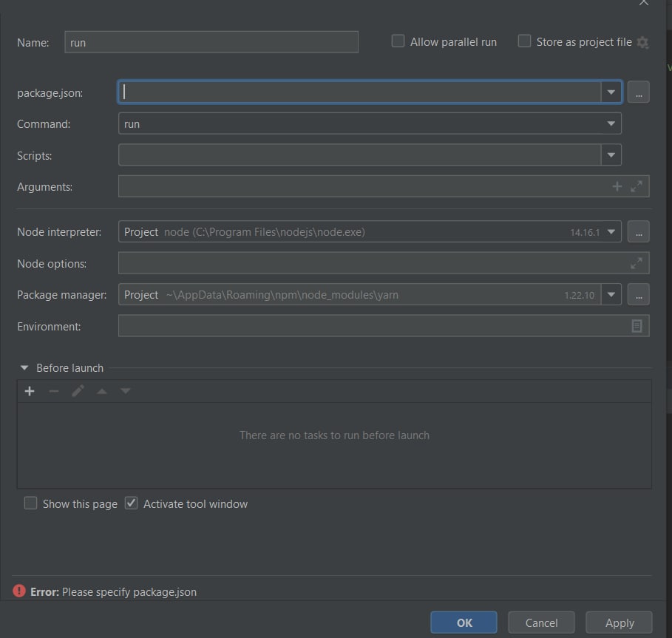Click the Cancel button
The width and height of the screenshot is (672, 638).
point(541,622)
